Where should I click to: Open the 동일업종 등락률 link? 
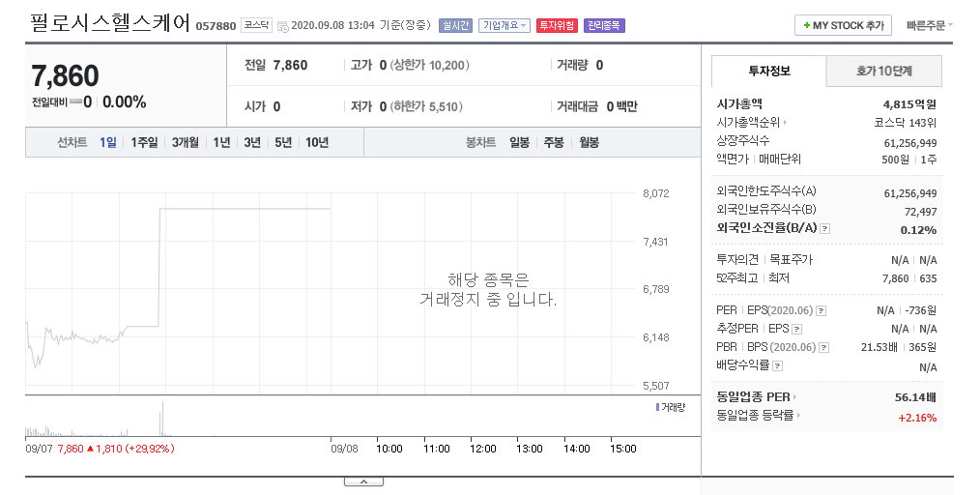[x=758, y=415]
